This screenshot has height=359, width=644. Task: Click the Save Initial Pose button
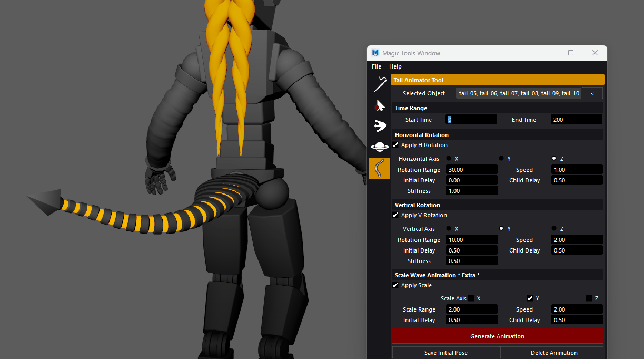coord(445,352)
